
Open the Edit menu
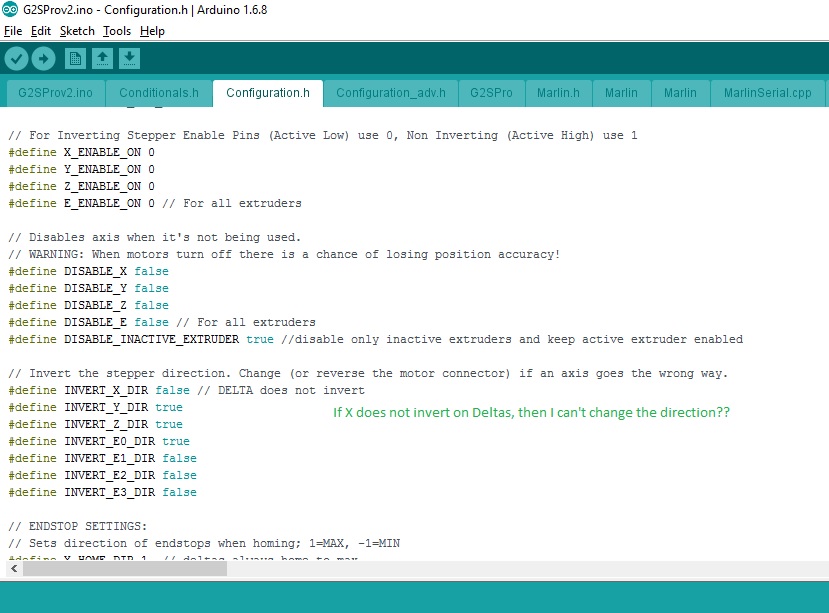41,31
